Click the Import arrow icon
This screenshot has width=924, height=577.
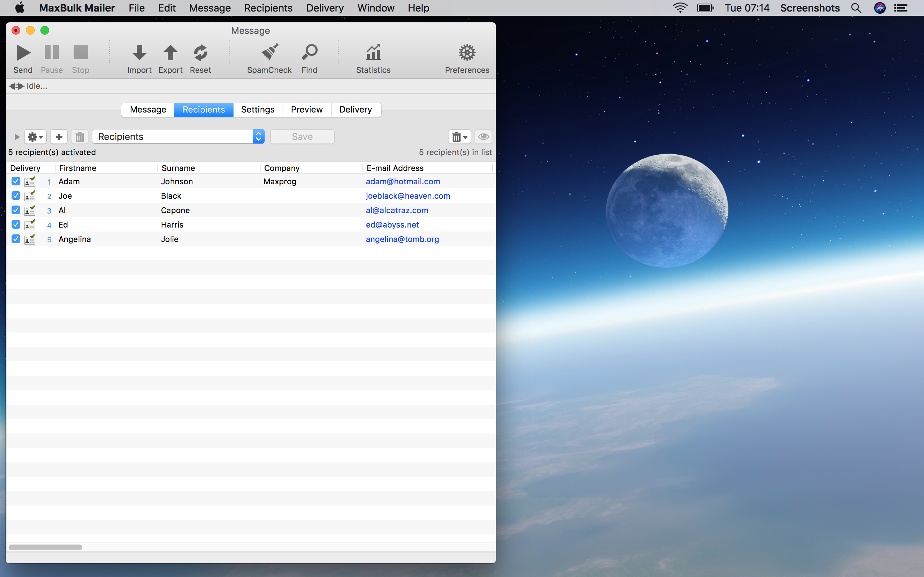pos(139,53)
